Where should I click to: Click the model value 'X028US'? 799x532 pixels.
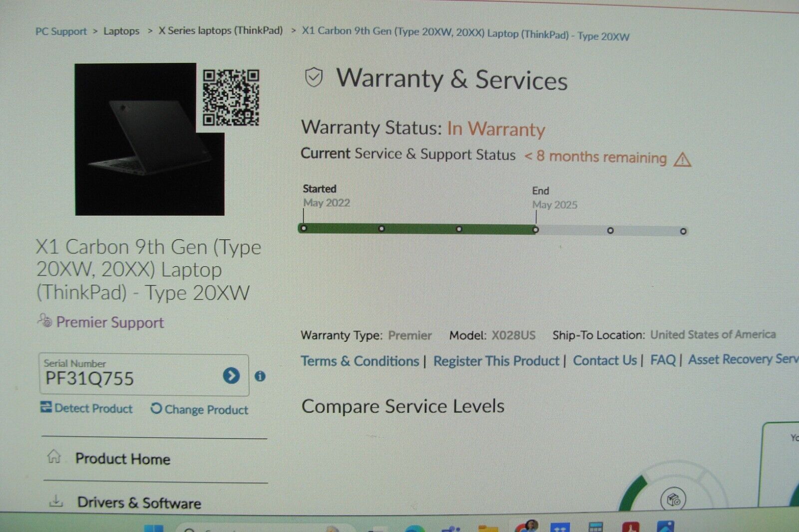[513, 335]
